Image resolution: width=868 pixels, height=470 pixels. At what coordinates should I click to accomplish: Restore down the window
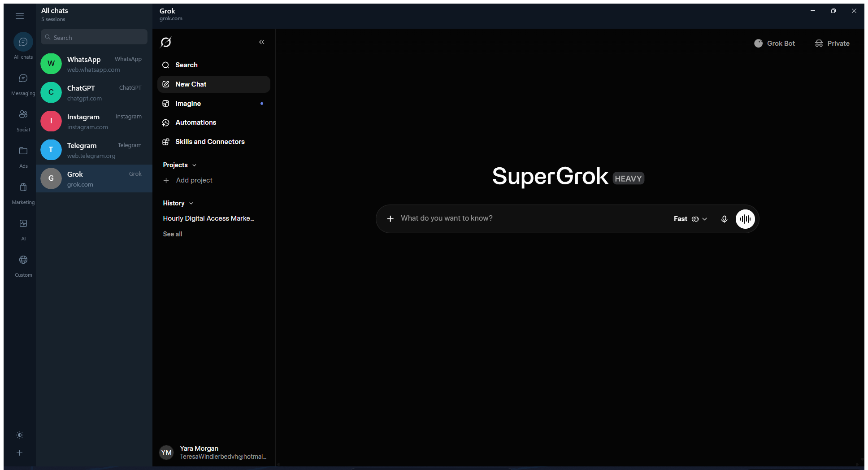pos(833,11)
